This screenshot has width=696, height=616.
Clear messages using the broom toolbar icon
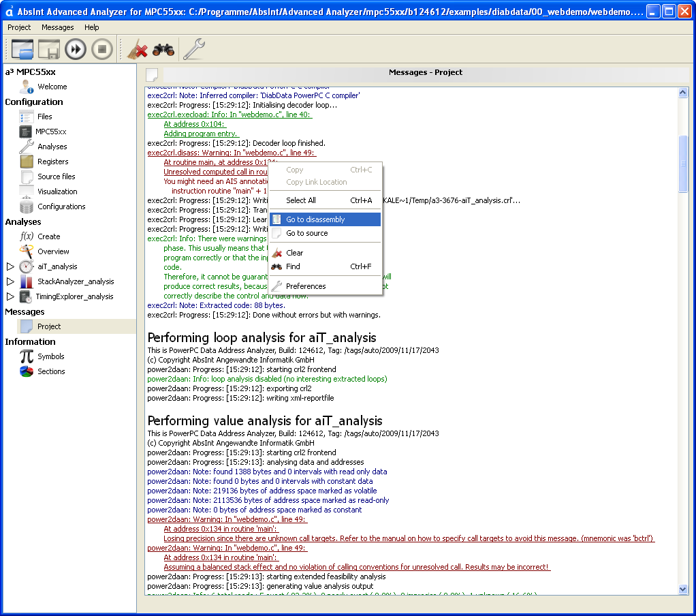point(138,49)
